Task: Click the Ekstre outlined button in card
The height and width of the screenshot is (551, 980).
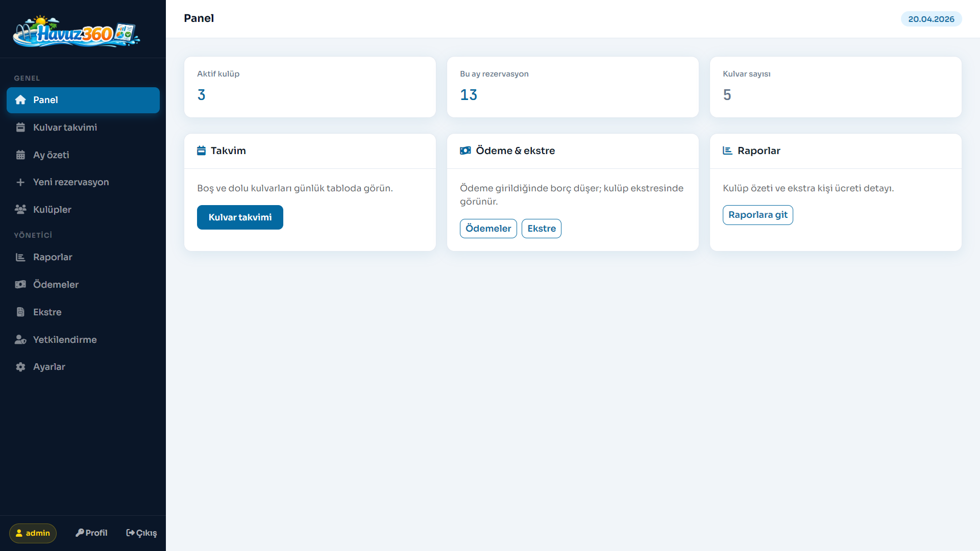Action: (541, 229)
